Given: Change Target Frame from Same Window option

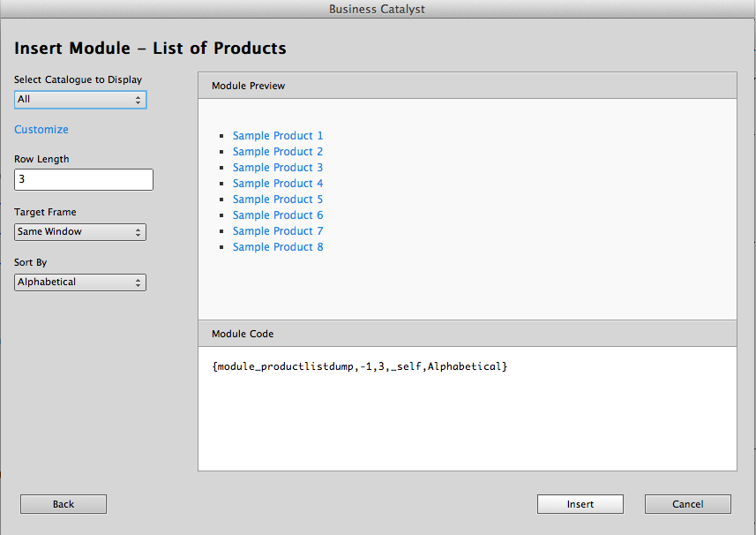Looking at the screenshot, I should [x=79, y=231].
